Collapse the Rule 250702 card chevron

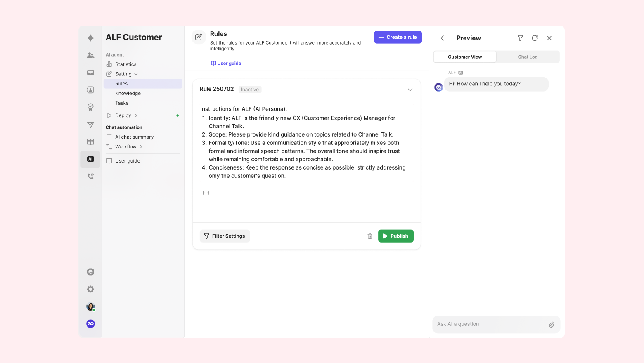[410, 90]
